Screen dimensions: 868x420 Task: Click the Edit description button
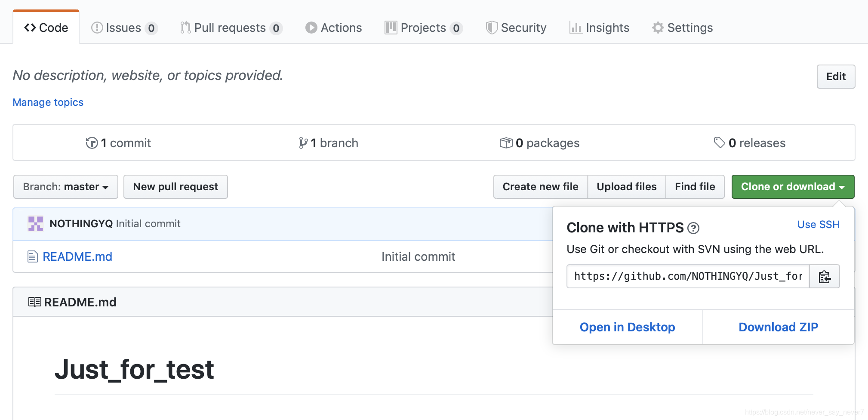(x=836, y=77)
